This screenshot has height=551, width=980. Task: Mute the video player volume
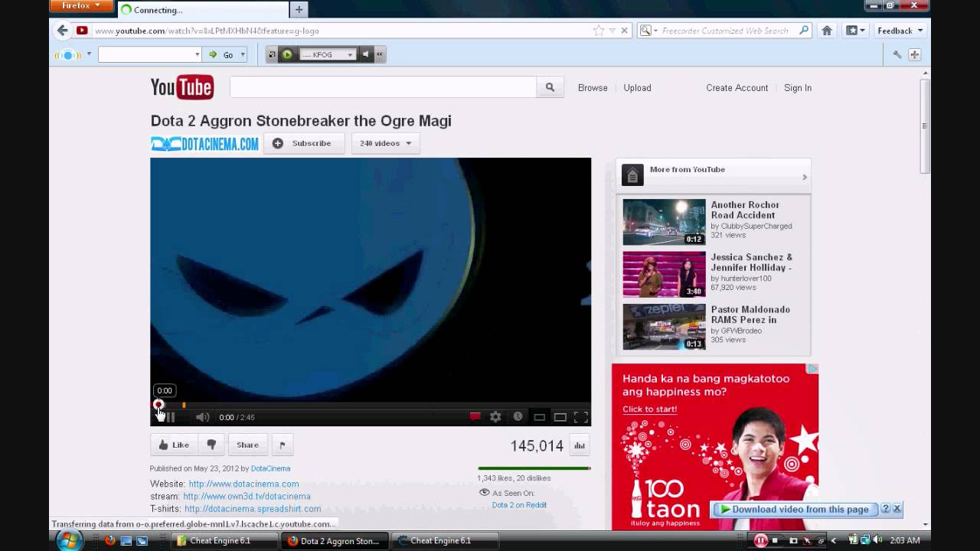click(202, 417)
